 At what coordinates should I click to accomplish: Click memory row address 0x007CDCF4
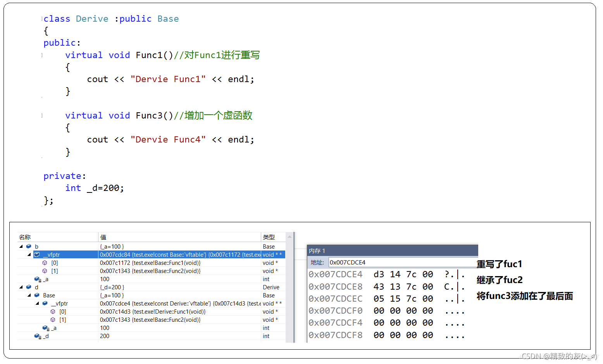click(x=336, y=323)
